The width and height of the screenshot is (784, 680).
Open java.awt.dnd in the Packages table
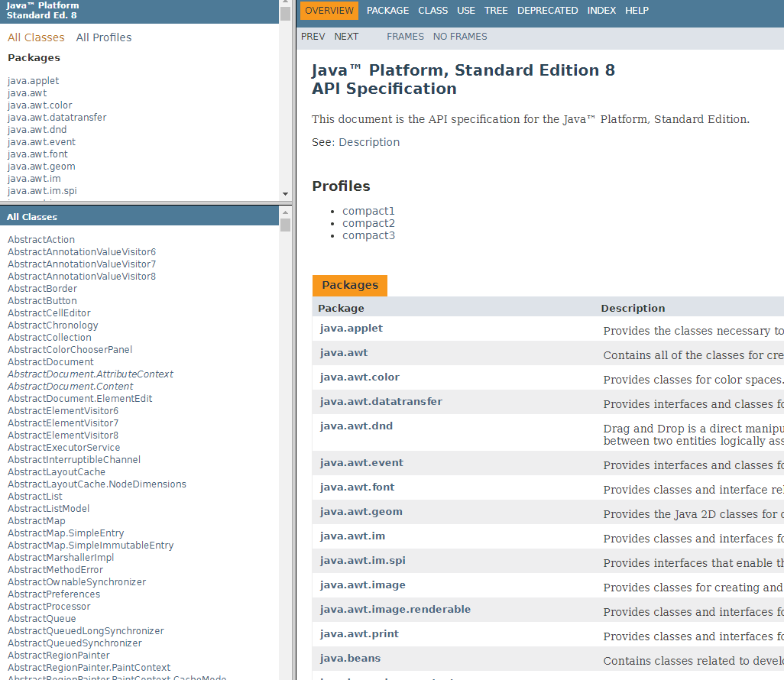click(x=356, y=426)
